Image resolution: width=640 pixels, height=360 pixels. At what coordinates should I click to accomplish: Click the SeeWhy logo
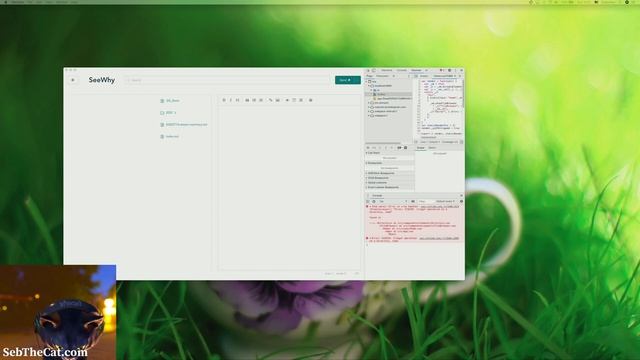point(102,80)
